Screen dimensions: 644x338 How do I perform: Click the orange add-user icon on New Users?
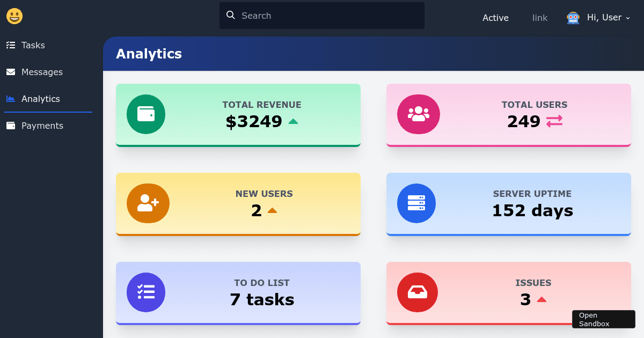148,203
